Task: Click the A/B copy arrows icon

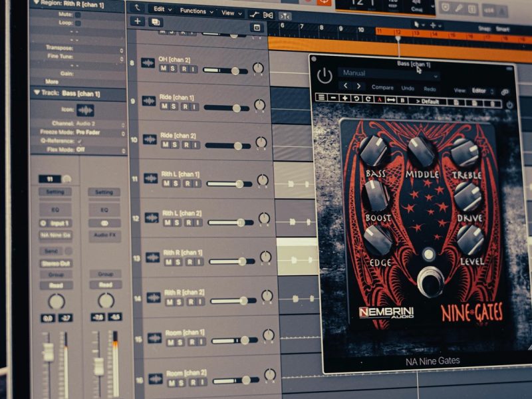Action: click(391, 100)
